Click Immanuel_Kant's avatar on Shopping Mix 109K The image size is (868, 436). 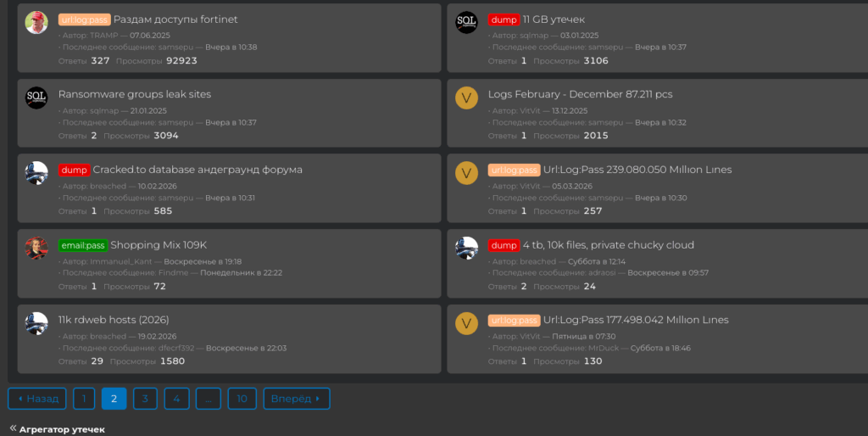click(36, 248)
